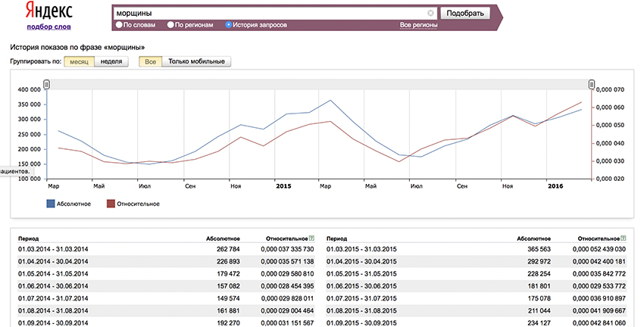The image size is (644, 327).
Task: Group the data by месяц
Action: pyautogui.click(x=79, y=61)
